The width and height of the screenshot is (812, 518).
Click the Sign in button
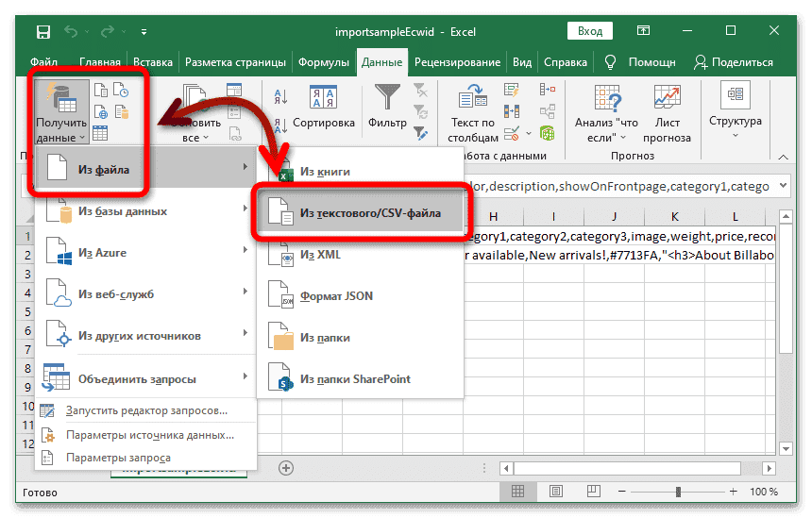pyautogui.click(x=590, y=31)
